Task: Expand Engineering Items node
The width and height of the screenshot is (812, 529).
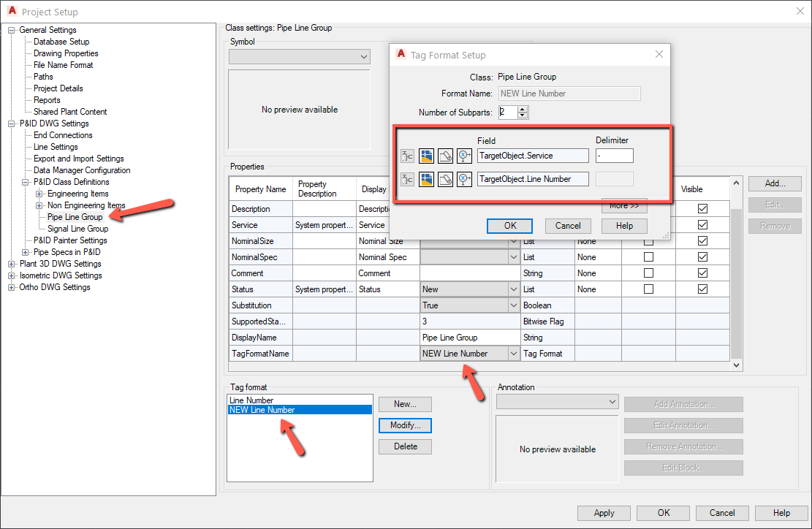Action: tap(39, 194)
